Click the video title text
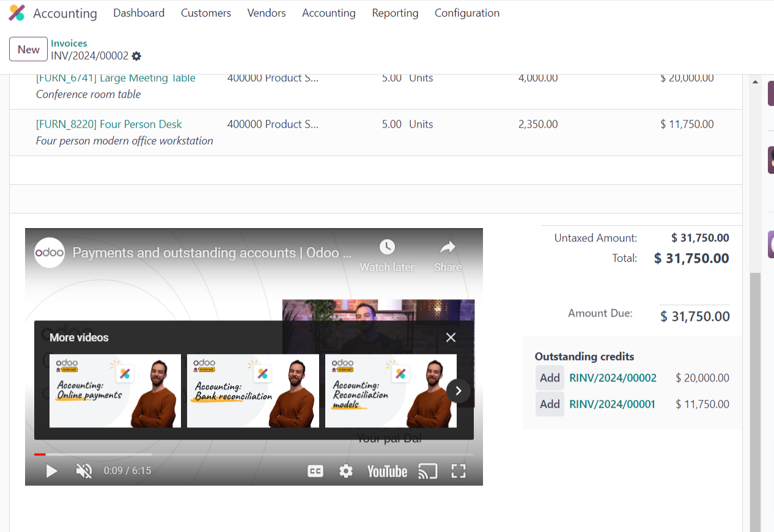This screenshot has width=774, height=532. (212, 253)
